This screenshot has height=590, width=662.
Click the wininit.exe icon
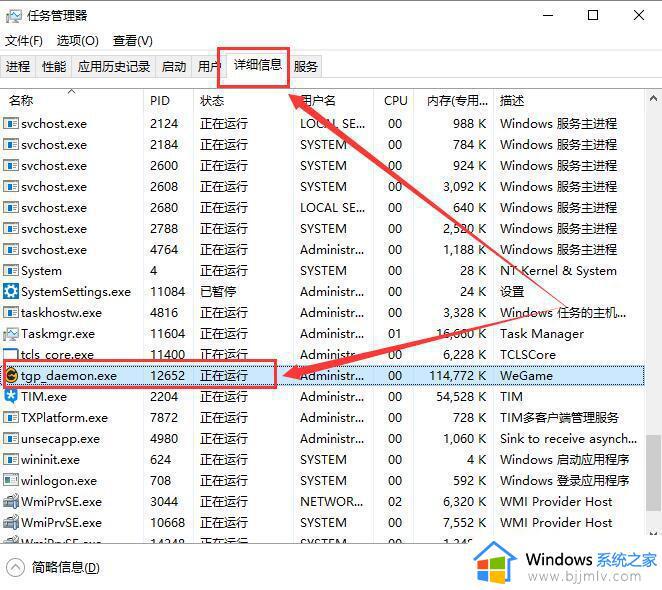tap(11, 459)
